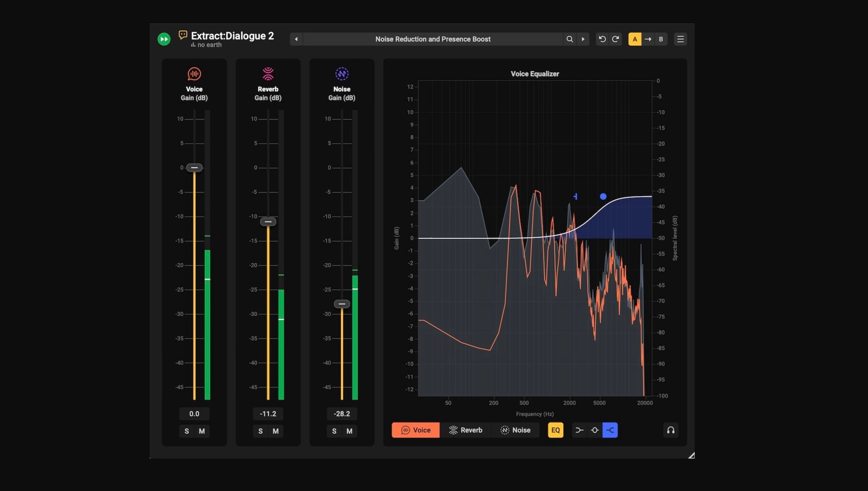Switch to the Reverb equalizer tab
The width and height of the screenshot is (868, 491).
(465, 430)
